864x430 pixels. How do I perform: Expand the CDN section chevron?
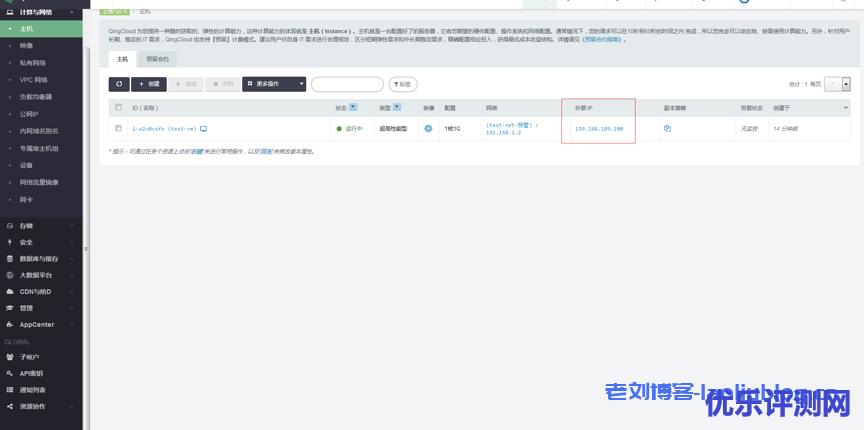pos(72,292)
